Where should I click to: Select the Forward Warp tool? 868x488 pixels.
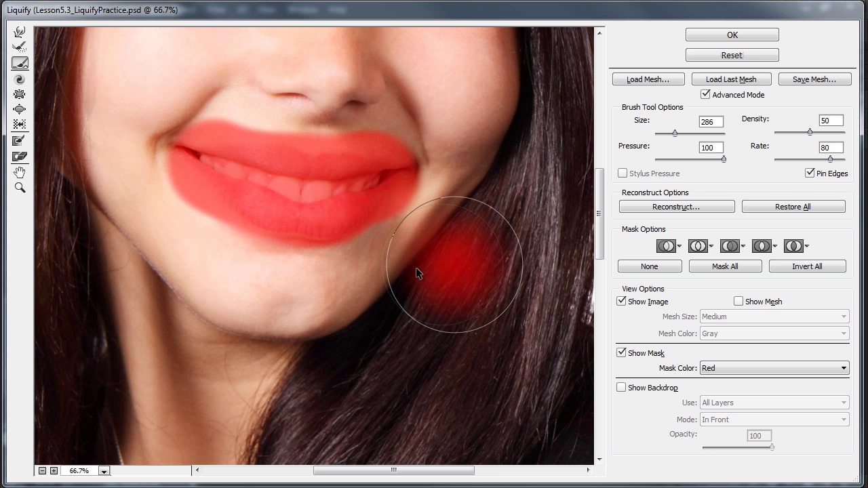point(20,32)
